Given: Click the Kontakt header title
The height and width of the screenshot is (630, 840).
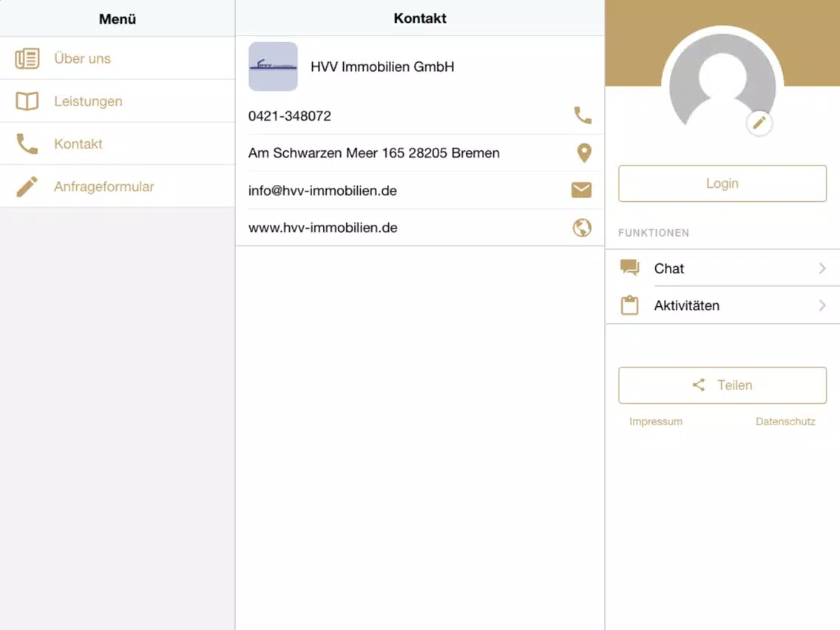Looking at the screenshot, I should 420,18.
